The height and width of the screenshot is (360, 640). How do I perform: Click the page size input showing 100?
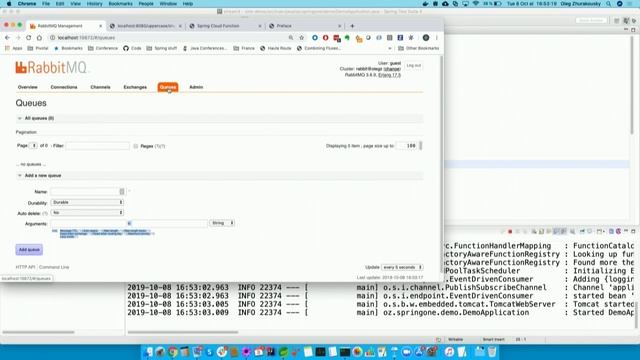407,146
